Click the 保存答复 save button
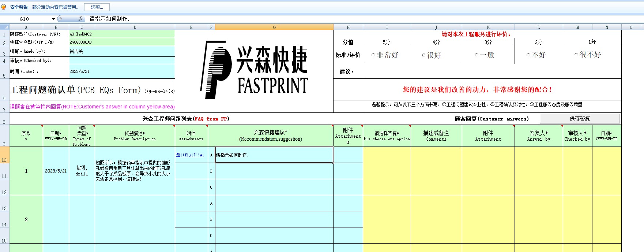 (580, 118)
